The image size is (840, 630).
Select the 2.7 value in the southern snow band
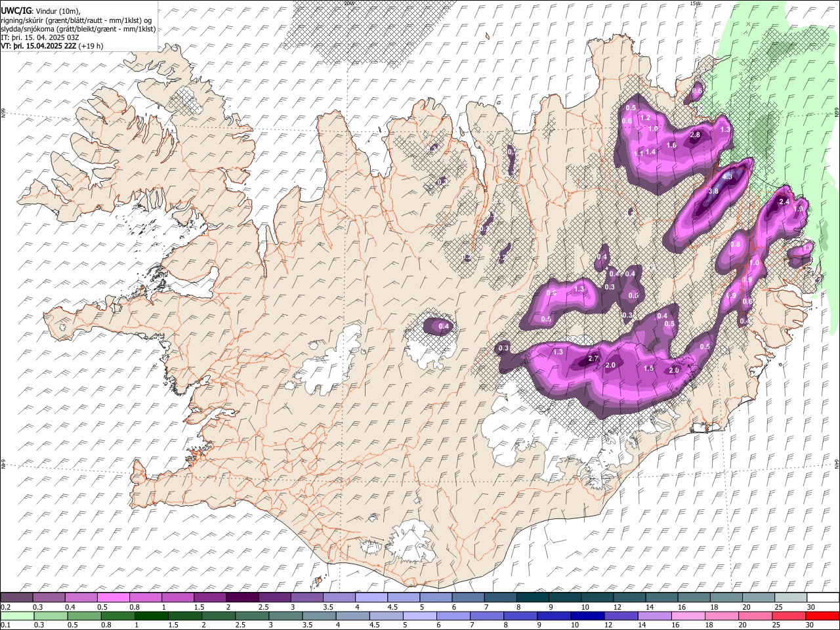tap(593, 358)
